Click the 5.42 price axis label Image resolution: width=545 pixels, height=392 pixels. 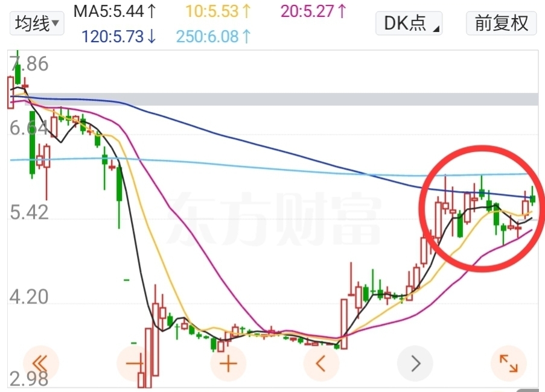tap(29, 212)
